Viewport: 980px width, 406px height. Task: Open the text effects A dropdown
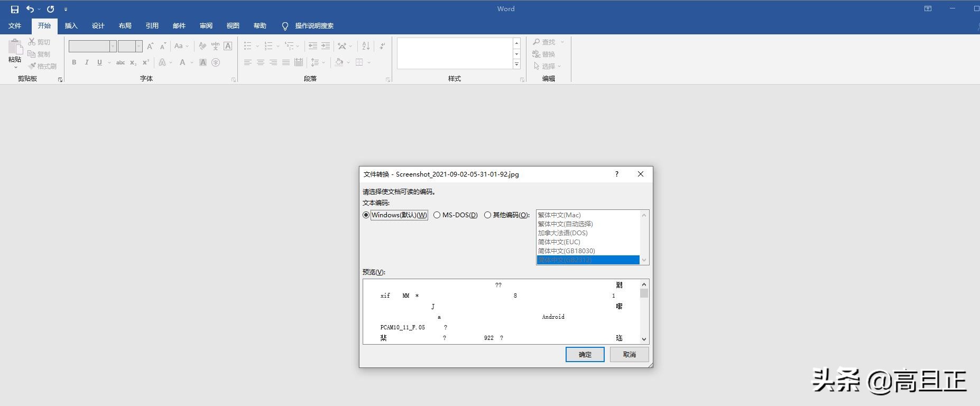point(171,62)
